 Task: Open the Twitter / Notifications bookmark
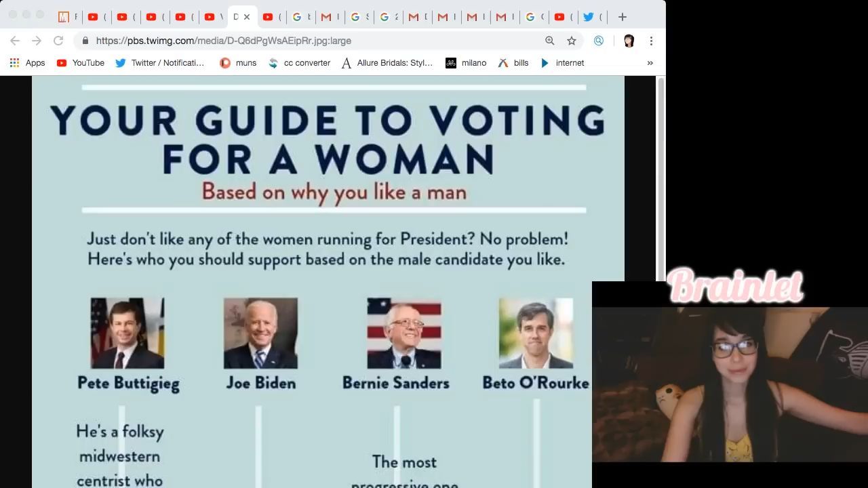point(160,63)
